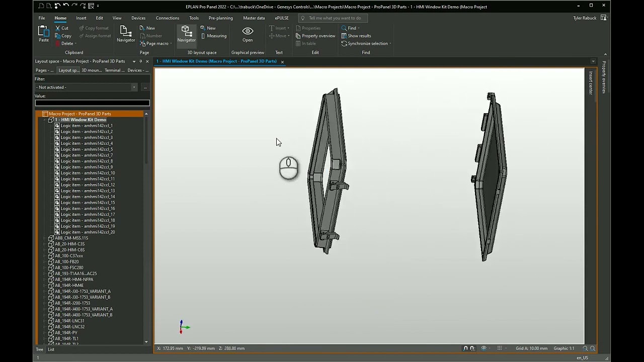Expand the AB_100-FB20 tree node
Image resolution: width=644 pixels, height=362 pixels.
[45, 261]
